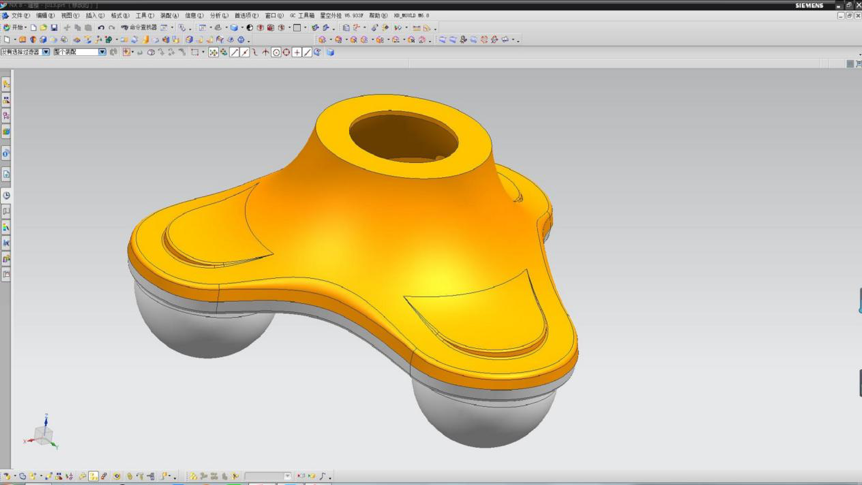Click the shaded cube rendering style icon
Image resolution: width=862 pixels, height=485 pixels.
pos(234,28)
